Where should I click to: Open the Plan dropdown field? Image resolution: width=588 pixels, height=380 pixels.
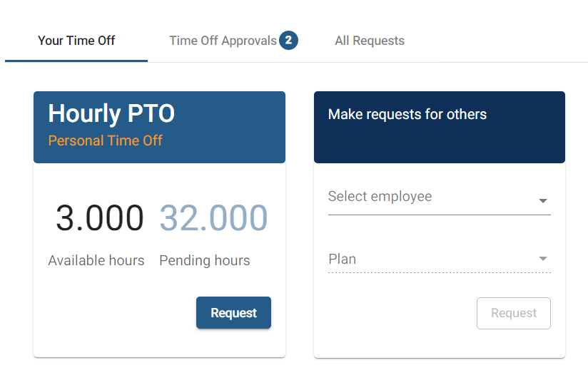pos(428,259)
